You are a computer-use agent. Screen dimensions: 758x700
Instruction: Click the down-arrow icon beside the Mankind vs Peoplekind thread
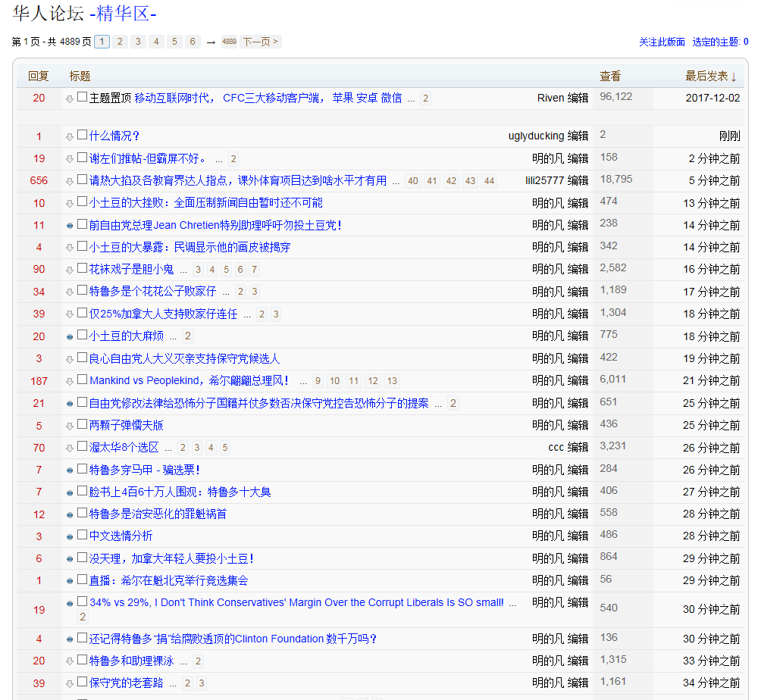[x=70, y=381]
